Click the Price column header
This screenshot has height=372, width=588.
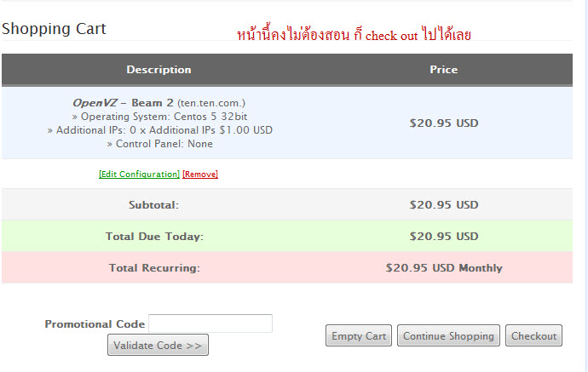coord(443,70)
